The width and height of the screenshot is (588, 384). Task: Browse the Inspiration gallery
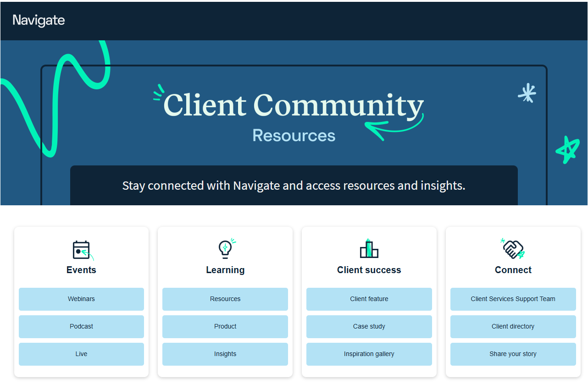(x=369, y=354)
